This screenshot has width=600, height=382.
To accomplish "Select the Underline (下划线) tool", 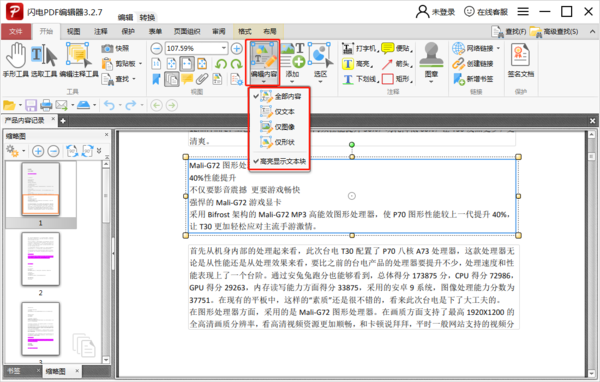I will [359, 79].
